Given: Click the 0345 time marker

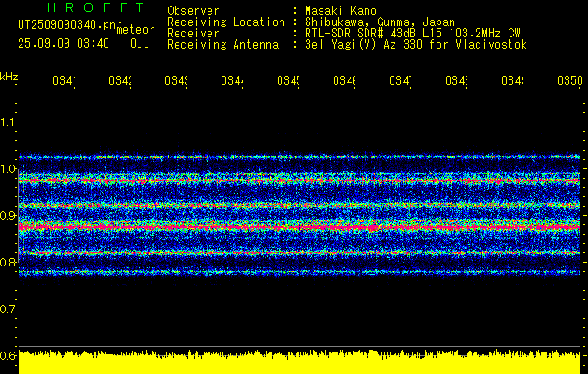Looking at the screenshot, I should [288, 81].
